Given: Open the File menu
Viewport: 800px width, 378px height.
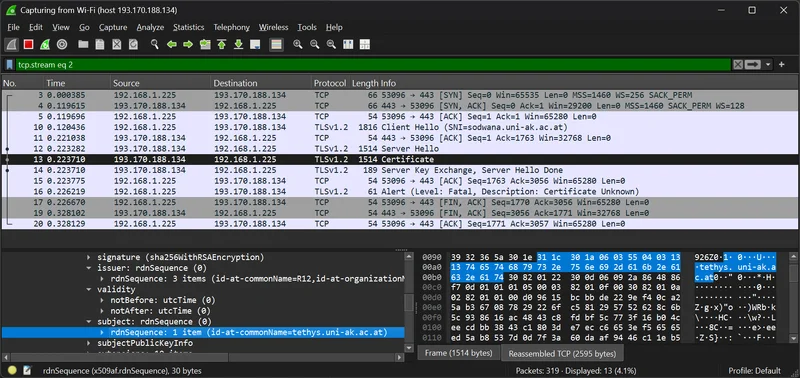Looking at the screenshot, I should click(13, 28).
